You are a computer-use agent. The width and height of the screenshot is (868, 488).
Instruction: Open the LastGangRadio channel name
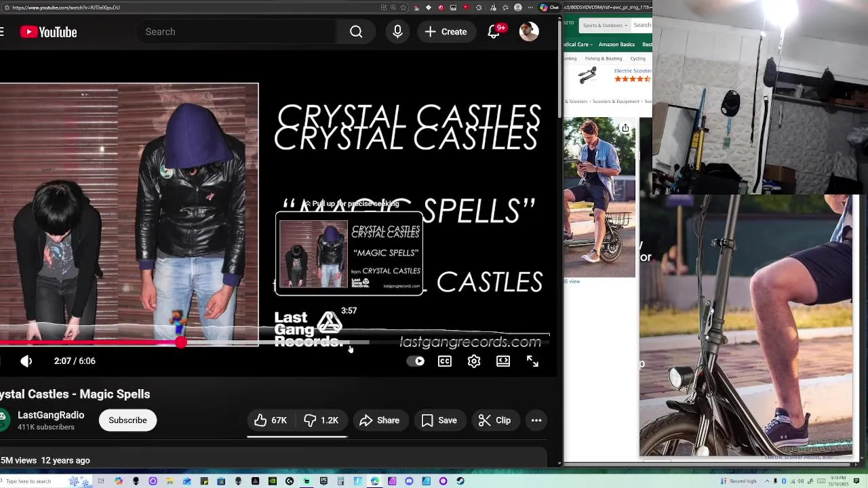click(51, 415)
